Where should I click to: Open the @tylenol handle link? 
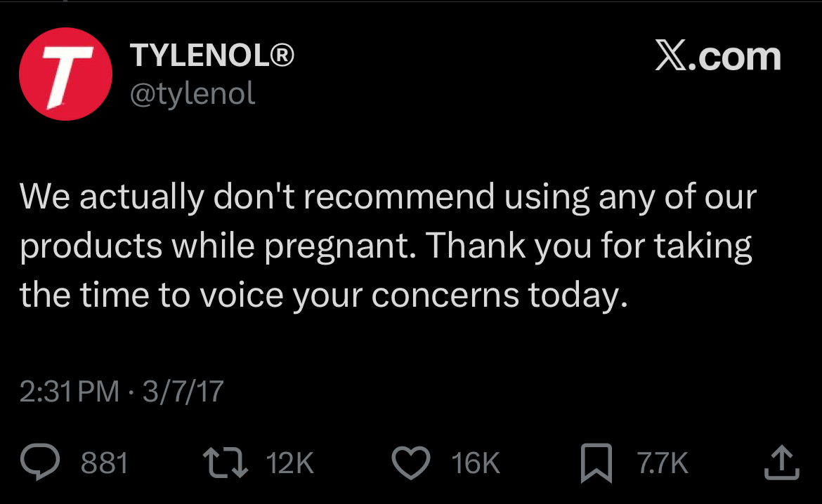(x=193, y=94)
